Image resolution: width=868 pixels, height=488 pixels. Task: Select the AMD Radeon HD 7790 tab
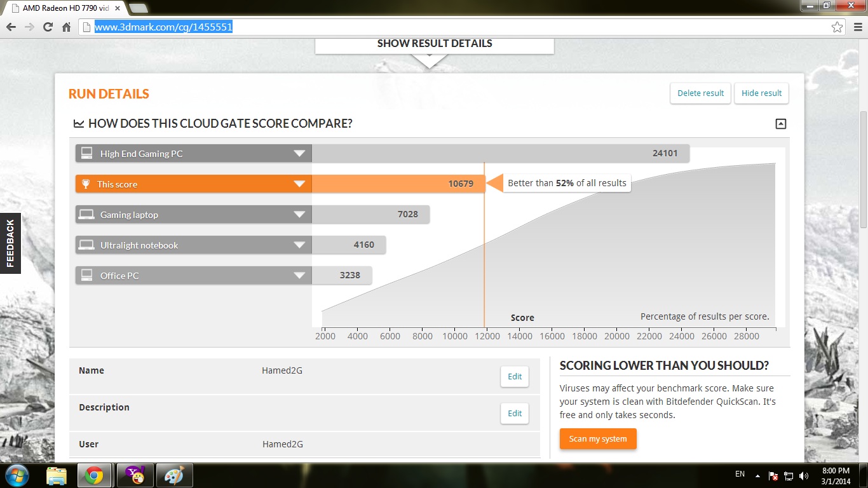66,8
